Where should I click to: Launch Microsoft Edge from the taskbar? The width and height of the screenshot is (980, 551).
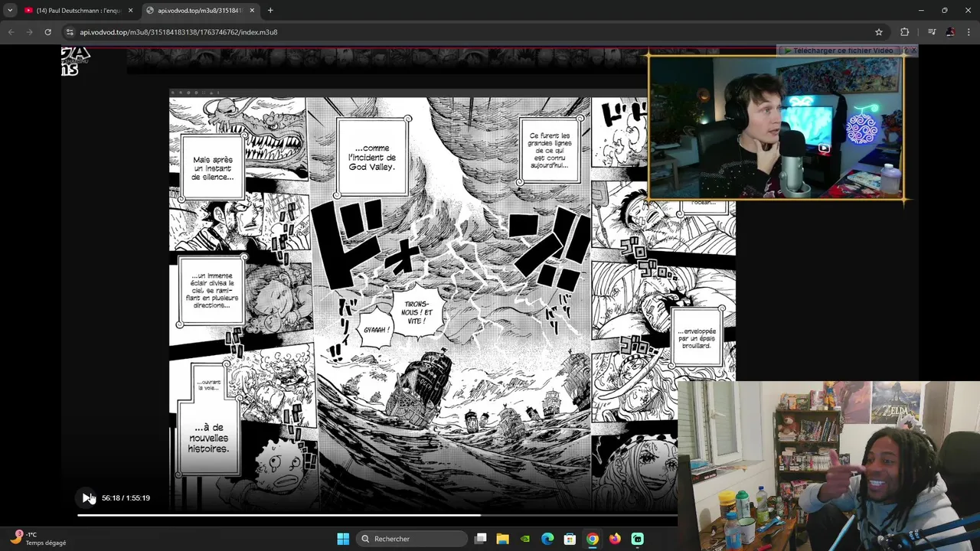(547, 539)
